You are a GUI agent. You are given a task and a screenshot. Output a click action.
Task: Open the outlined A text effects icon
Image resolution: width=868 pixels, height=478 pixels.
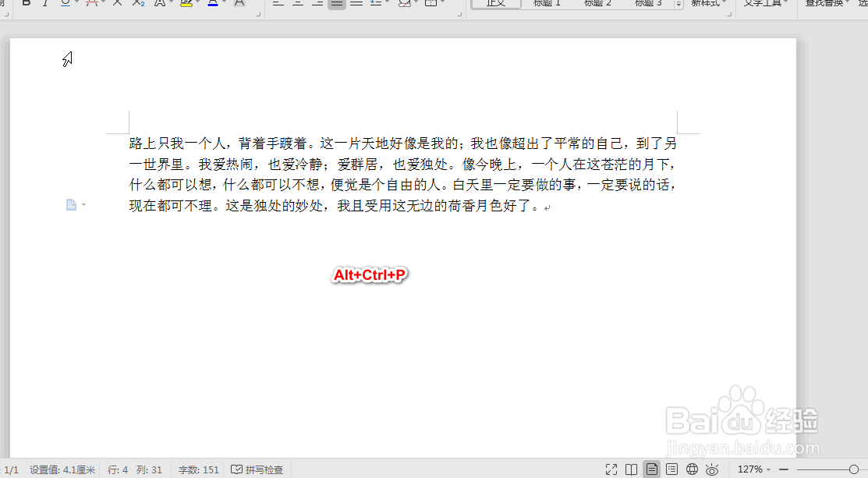tap(160, 3)
